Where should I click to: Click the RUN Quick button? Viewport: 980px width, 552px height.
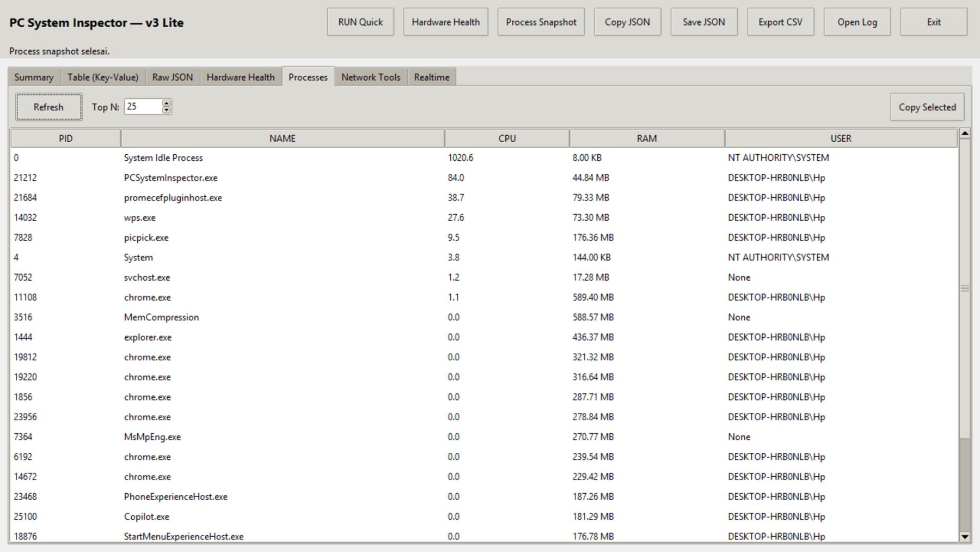pos(359,22)
